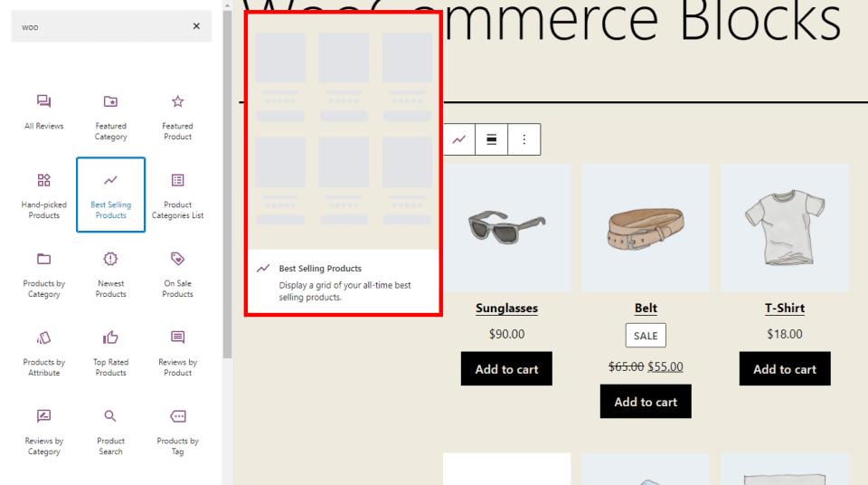The width and height of the screenshot is (868, 485).
Task: Click the Sunglasses product image
Action: tap(506, 228)
